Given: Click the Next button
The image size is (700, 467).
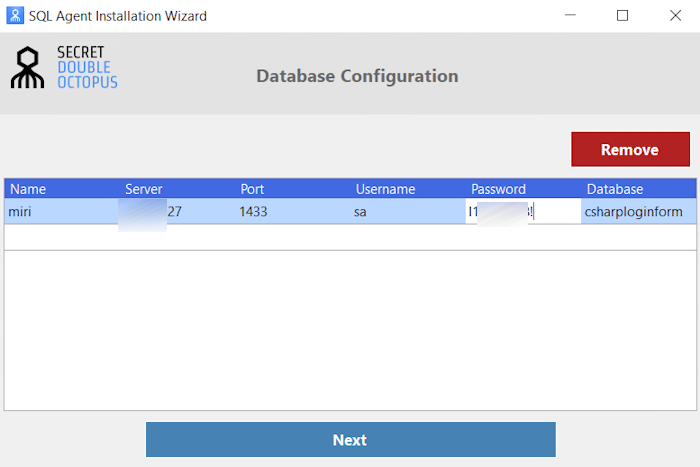Looking at the screenshot, I should pos(351,440).
